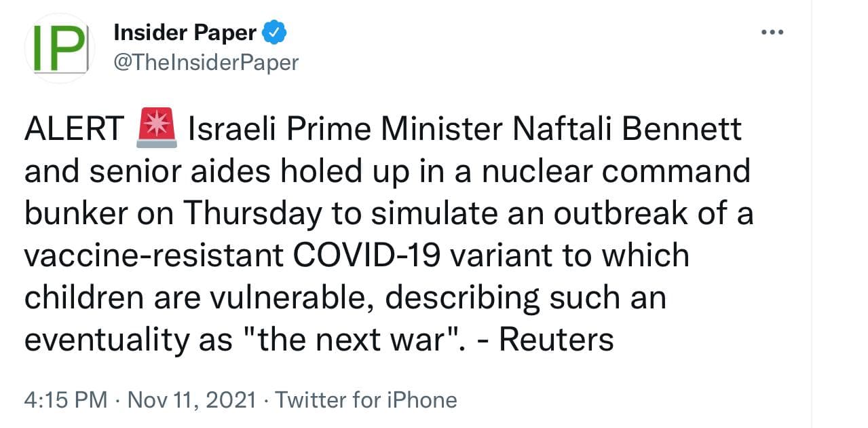
Task: Open the @TheInsiderPaper handle link
Action: (206, 63)
